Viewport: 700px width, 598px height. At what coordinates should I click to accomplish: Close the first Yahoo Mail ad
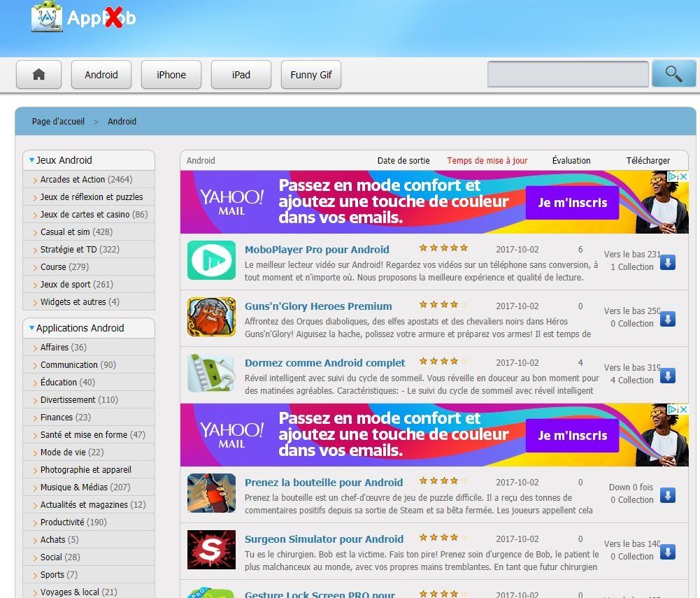(683, 176)
